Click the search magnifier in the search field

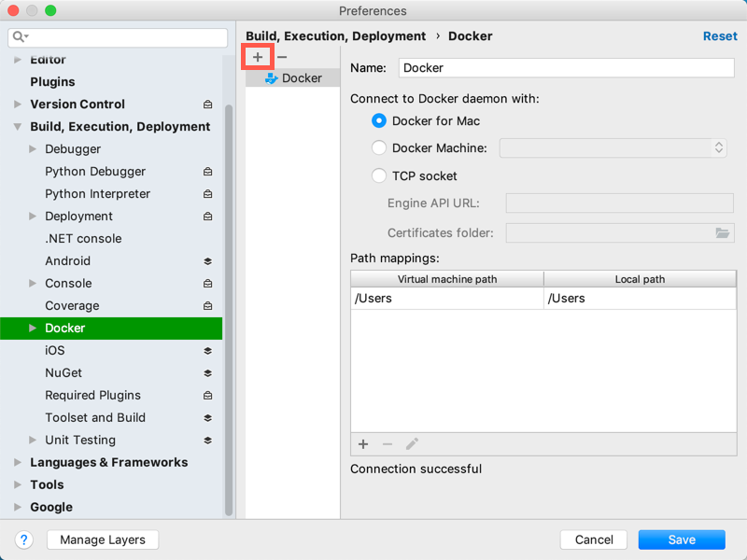17,37
